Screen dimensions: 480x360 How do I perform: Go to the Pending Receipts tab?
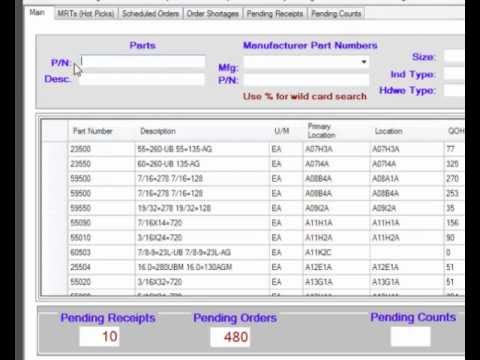tap(275, 14)
